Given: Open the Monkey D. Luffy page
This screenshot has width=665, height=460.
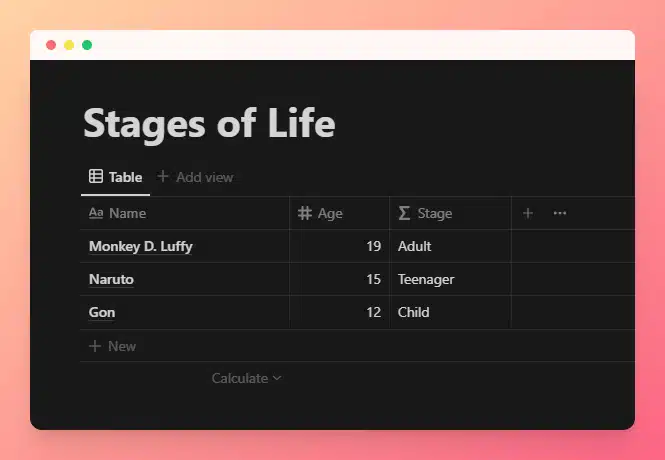Looking at the screenshot, I should (140, 246).
